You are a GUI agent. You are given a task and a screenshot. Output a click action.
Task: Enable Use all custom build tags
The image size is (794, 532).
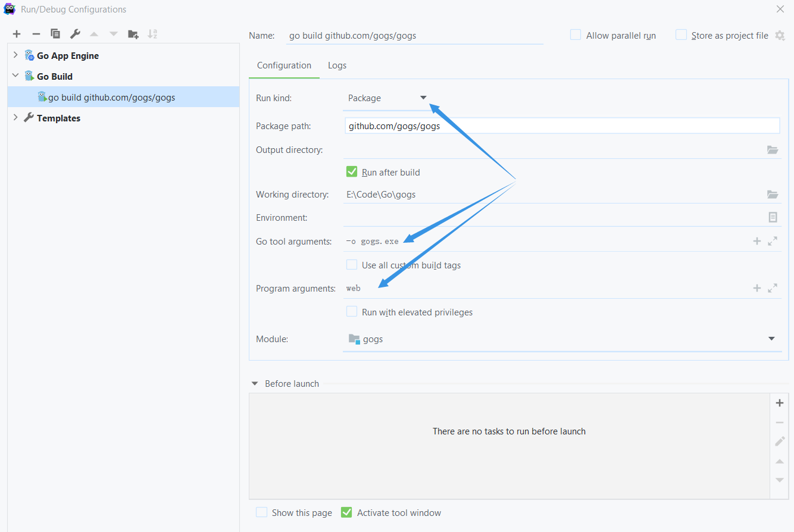pyautogui.click(x=352, y=265)
